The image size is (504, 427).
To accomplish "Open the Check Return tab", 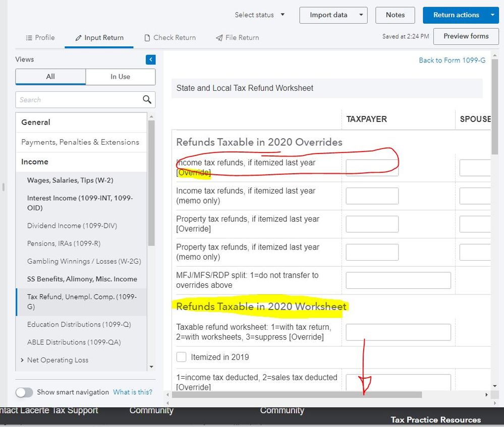I will tap(170, 37).
